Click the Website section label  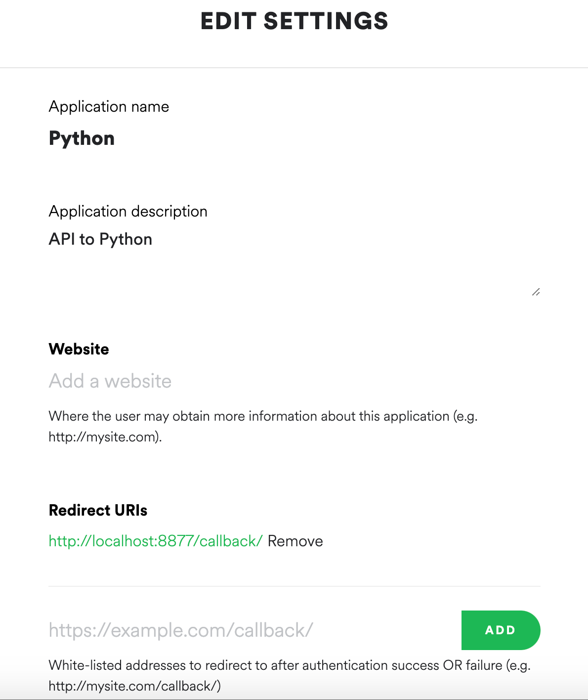click(79, 349)
